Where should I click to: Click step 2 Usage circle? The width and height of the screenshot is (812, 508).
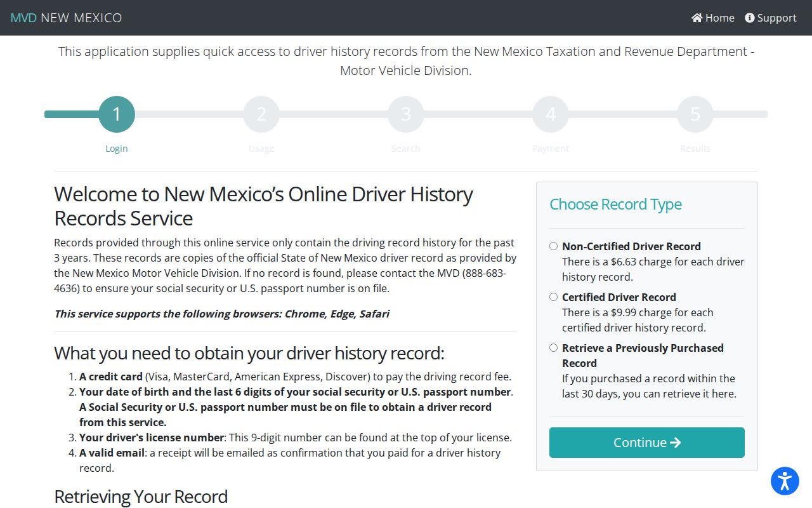(x=261, y=114)
